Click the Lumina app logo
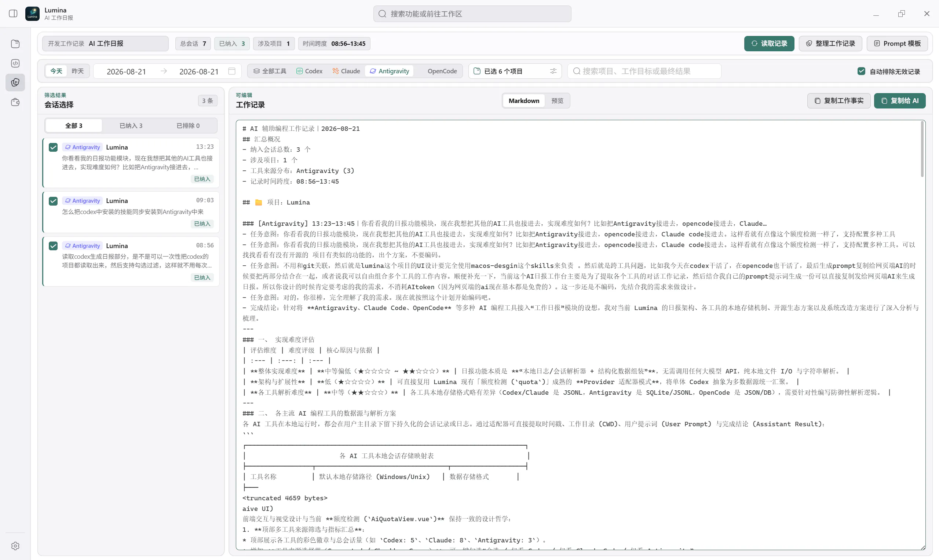Image resolution: width=939 pixels, height=560 pixels. tap(33, 14)
